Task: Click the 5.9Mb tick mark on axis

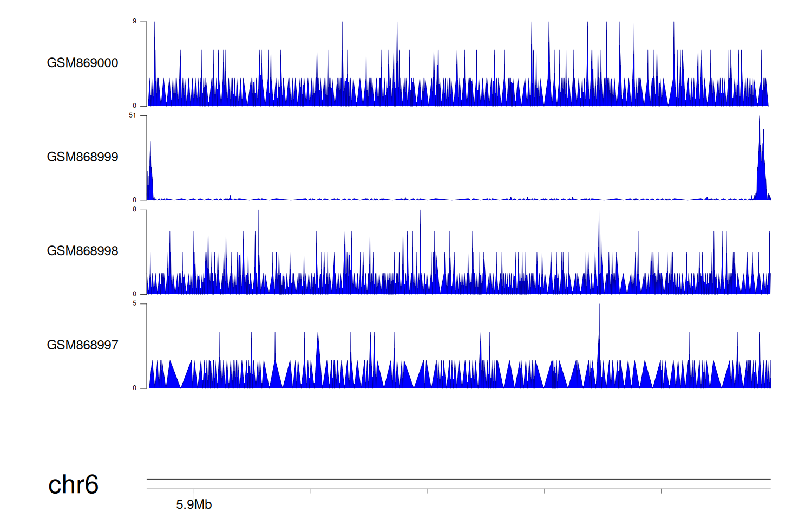Action: tap(194, 491)
